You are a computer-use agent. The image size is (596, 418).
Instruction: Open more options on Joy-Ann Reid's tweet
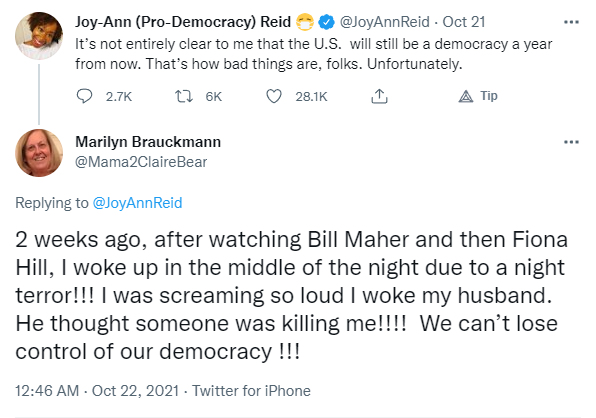tap(571, 22)
